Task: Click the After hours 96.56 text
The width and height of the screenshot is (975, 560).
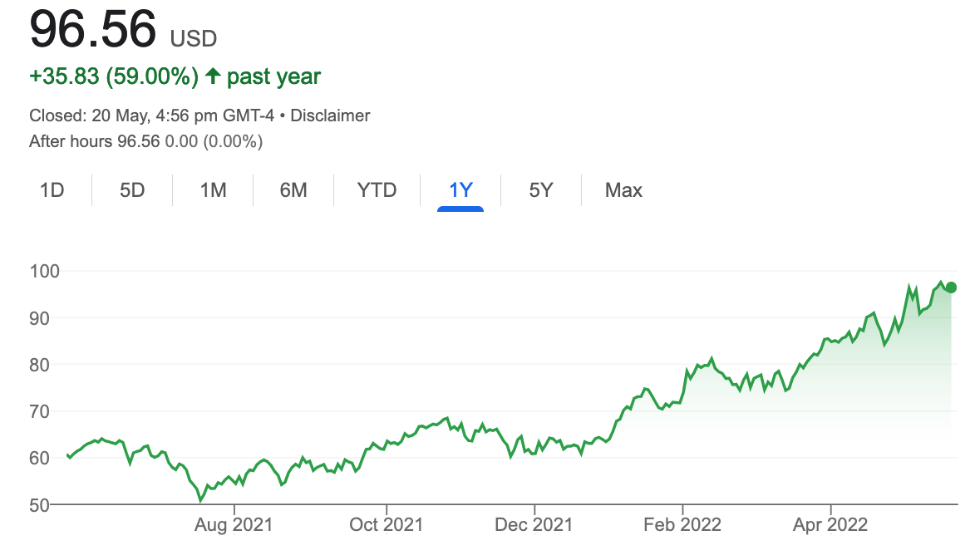Action: pyautogui.click(x=94, y=141)
